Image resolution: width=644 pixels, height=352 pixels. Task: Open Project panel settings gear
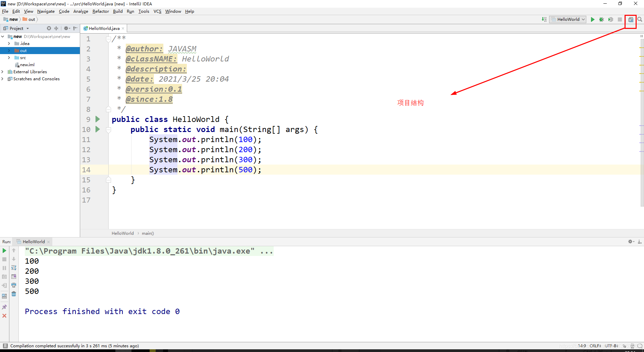click(67, 28)
